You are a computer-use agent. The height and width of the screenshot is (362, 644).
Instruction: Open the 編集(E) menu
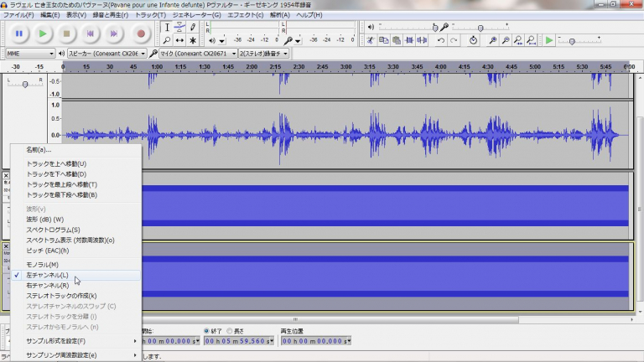coord(50,15)
